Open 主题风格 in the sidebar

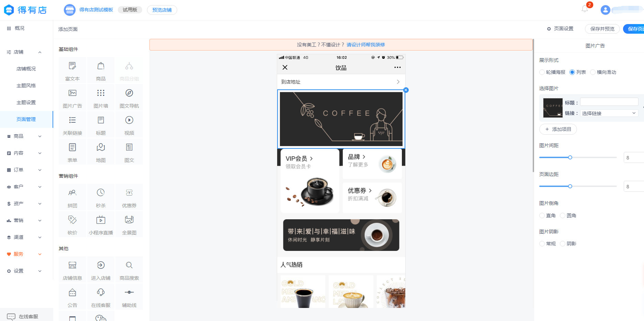[x=26, y=86]
